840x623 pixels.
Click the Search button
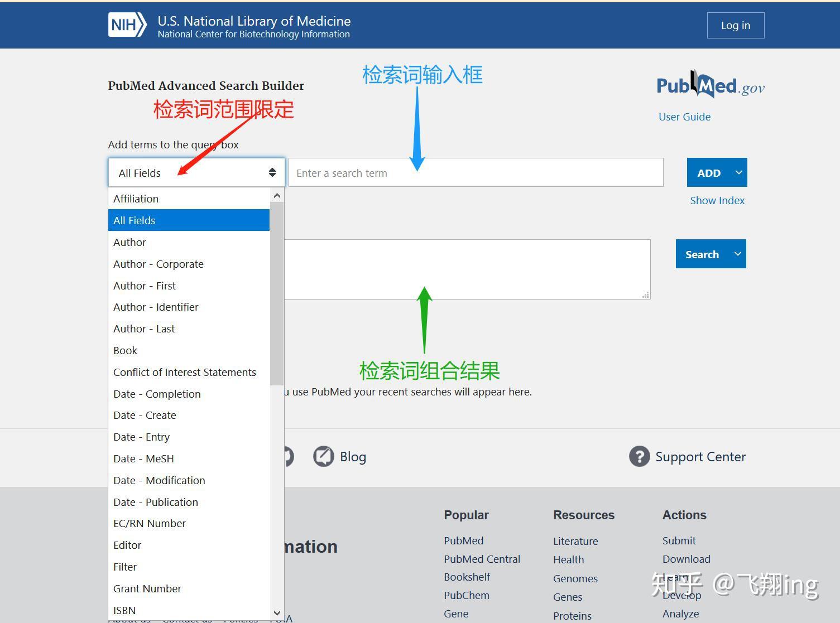click(x=702, y=254)
